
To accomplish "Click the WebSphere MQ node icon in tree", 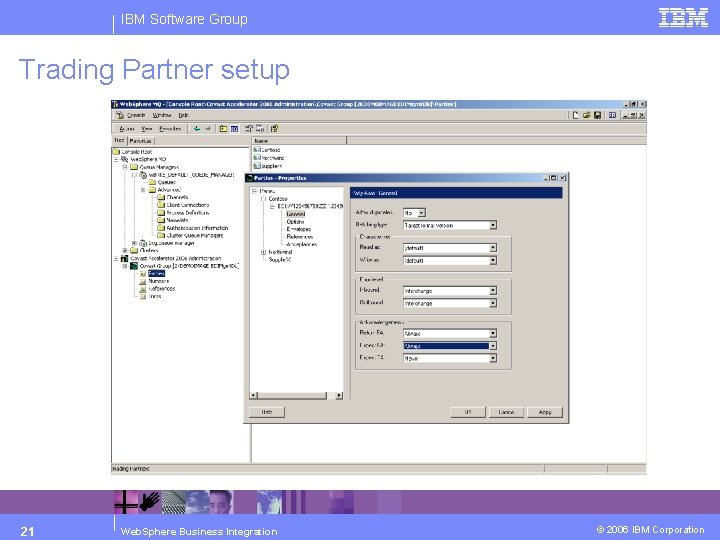I will point(125,159).
